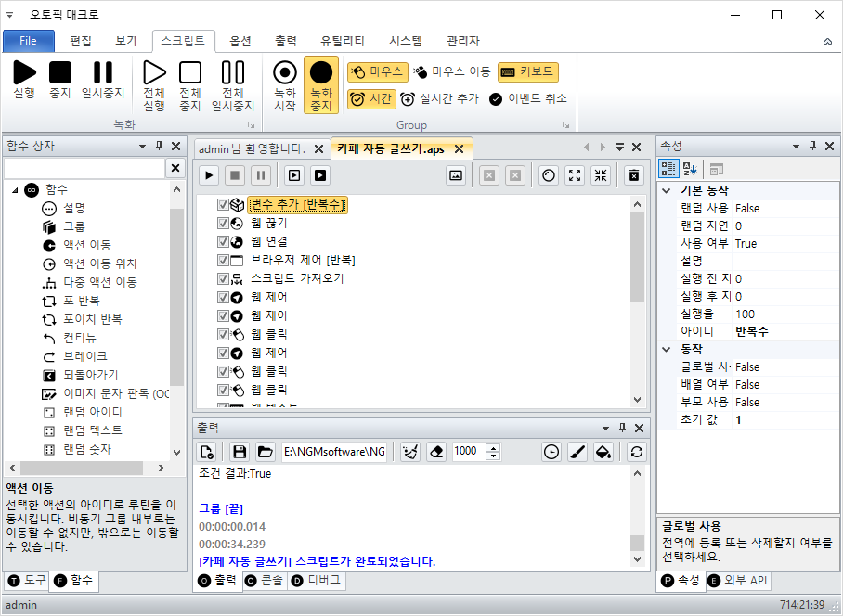843x616 pixels.
Task: Toggle 마우스 이동 recording option
Action: pos(451,72)
